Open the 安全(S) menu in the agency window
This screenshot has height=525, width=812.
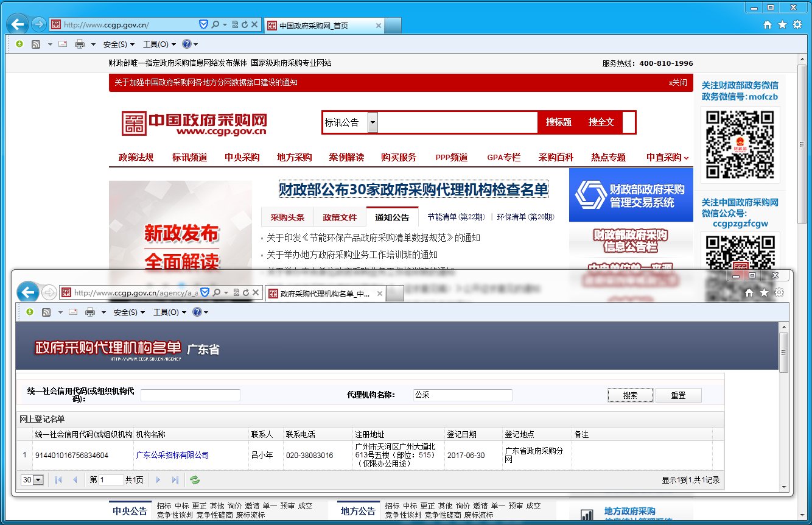tap(128, 312)
